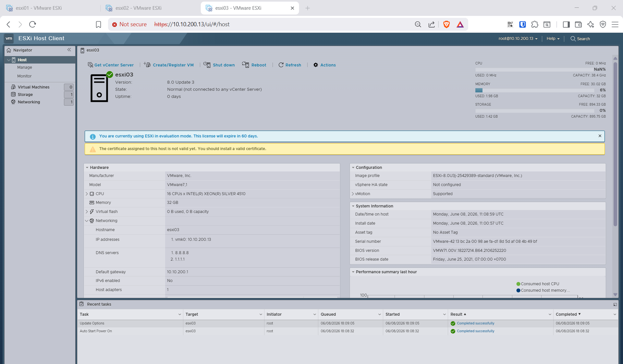Expand the CPU hardware row
This screenshot has width=623, height=364.
[x=87, y=194]
